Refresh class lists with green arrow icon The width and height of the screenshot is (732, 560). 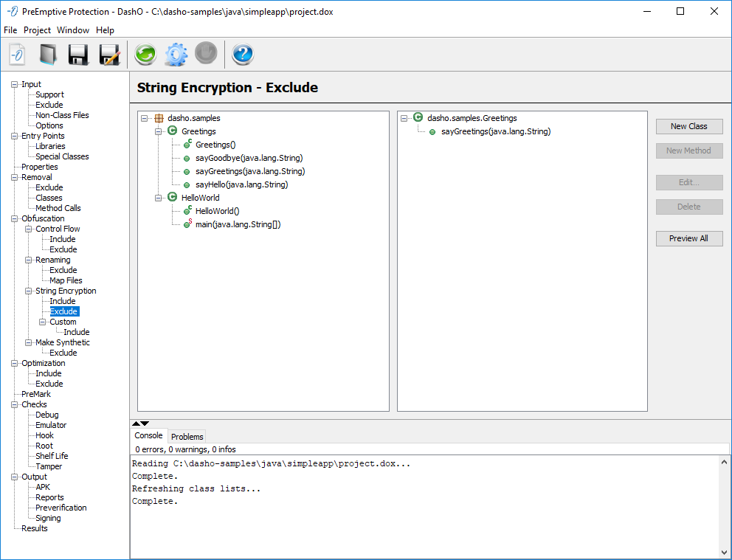[x=145, y=55]
